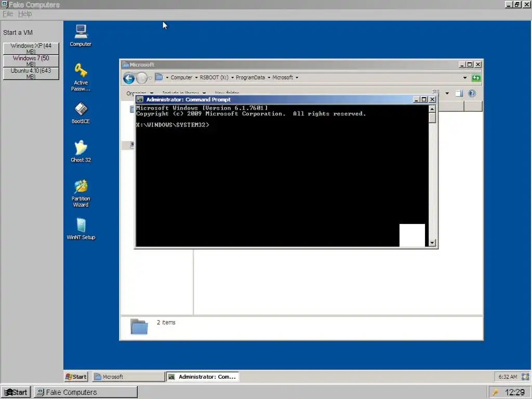Click the outer host Start button

tap(16, 392)
